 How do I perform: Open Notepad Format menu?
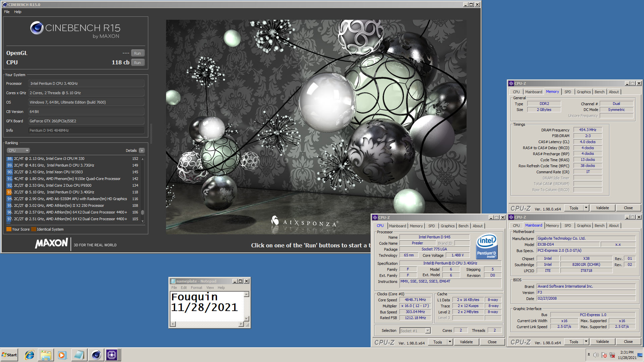197,288
